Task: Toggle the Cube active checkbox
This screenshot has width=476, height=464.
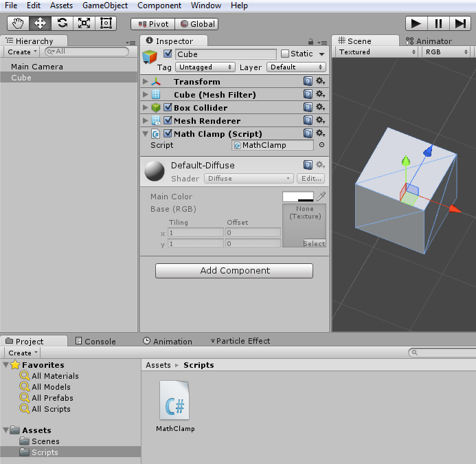Action: pyautogui.click(x=168, y=54)
